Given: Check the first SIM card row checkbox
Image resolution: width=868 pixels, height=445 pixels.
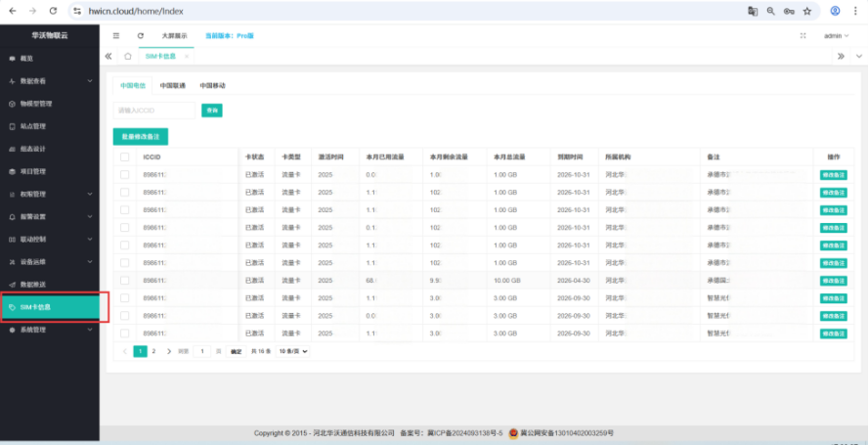Looking at the screenshot, I should [124, 174].
